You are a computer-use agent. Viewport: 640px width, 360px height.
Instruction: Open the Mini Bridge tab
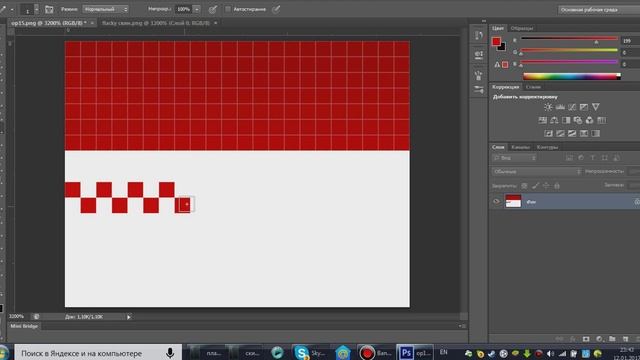[x=24, y=326]
